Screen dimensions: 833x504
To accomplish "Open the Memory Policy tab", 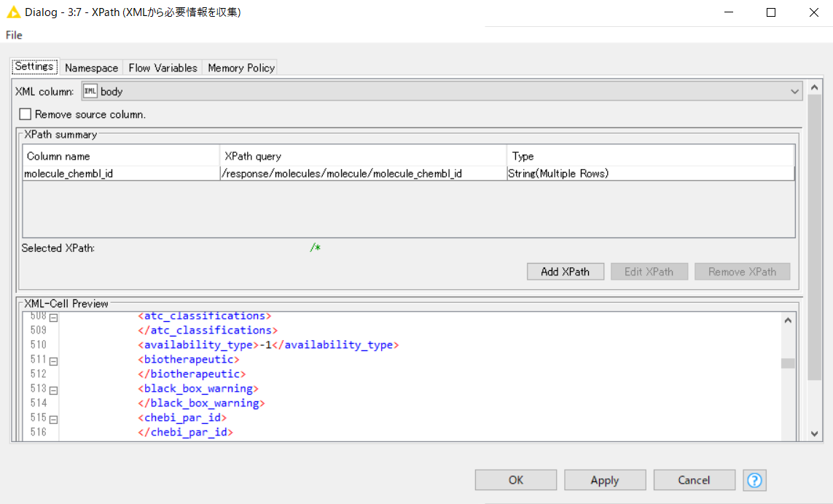I will tap(240, 68).
